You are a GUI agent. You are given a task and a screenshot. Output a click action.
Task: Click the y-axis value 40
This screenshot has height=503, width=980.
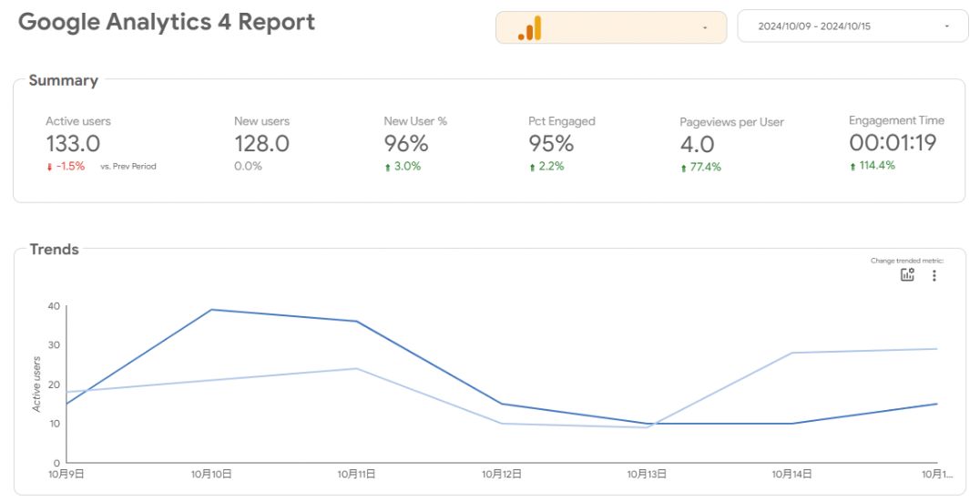click(x=55, y=306)
